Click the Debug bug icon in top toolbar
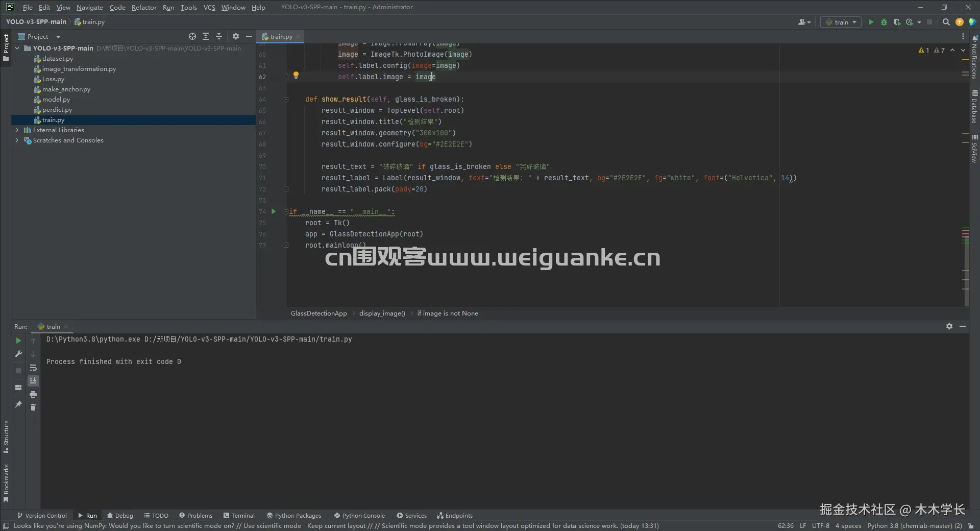Screen dimensions: 980x531 (884, 22)
